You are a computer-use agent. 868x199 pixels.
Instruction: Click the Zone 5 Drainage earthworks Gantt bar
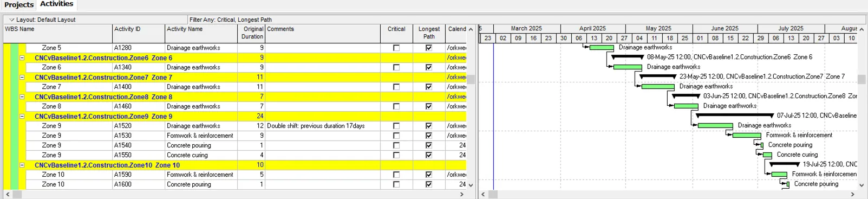click(x=602, y=48)
